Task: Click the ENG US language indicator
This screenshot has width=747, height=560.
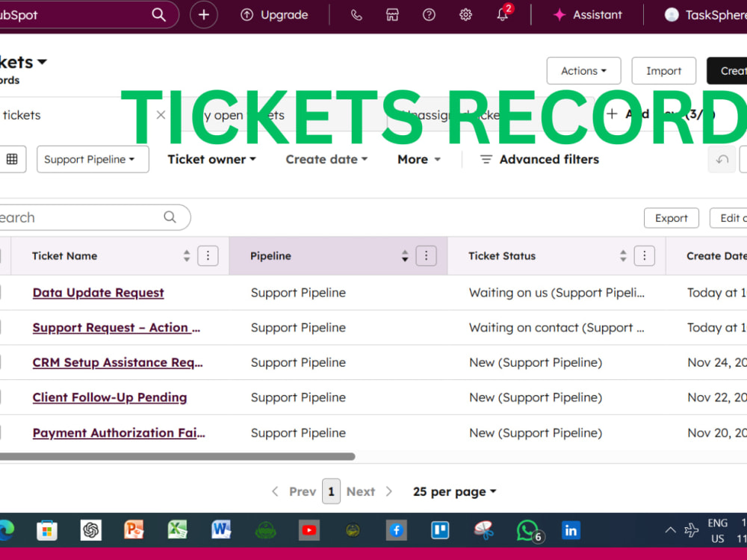Action: (x=717, y=530)
